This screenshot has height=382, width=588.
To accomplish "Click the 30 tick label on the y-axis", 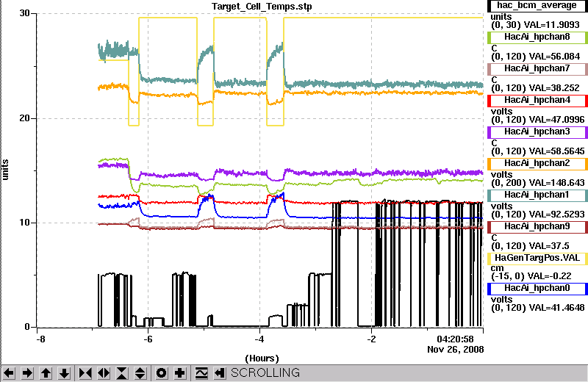I will coord(24,13).
